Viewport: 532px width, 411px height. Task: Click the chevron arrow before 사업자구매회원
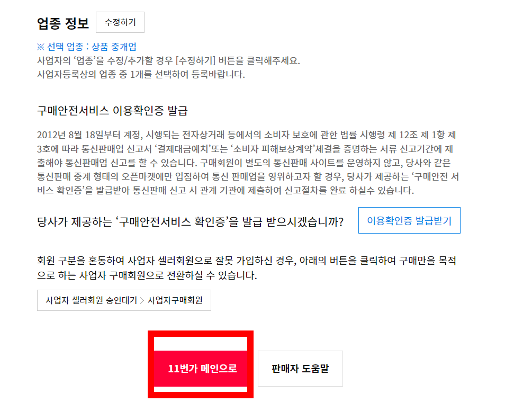click(x=142, y=300)
